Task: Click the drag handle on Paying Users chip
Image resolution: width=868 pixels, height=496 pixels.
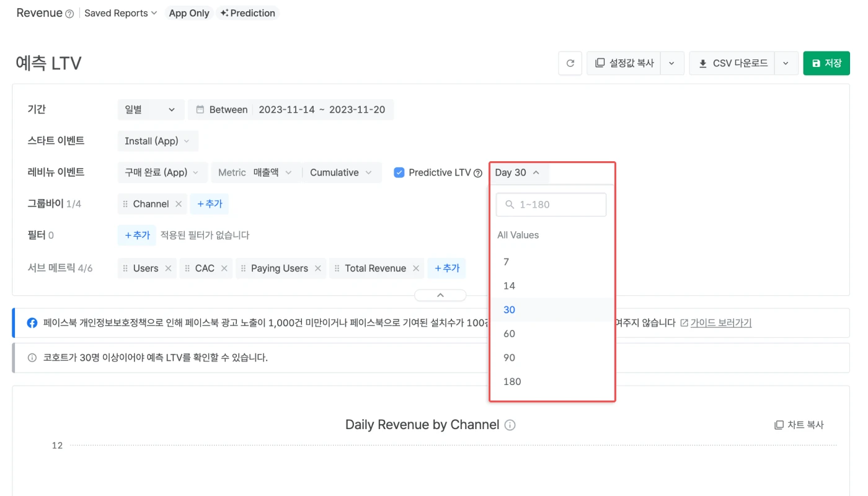Action: tap(243, 268)
